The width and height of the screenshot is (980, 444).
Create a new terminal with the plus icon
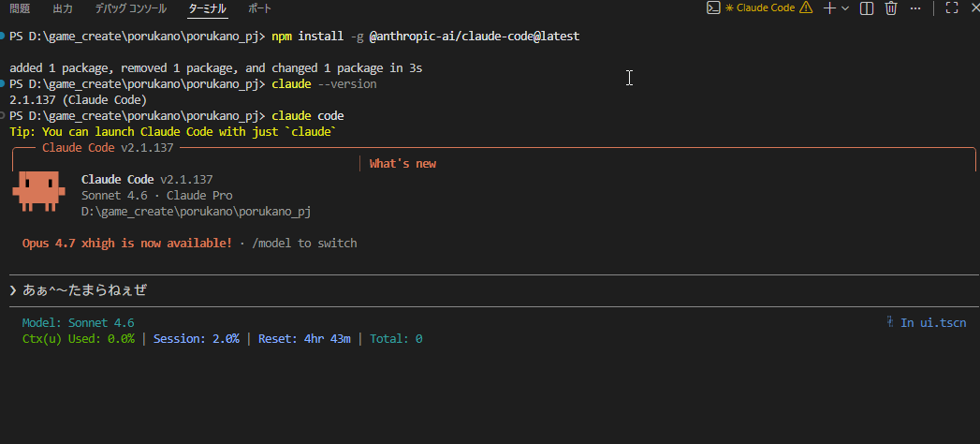tap(829, 8)
